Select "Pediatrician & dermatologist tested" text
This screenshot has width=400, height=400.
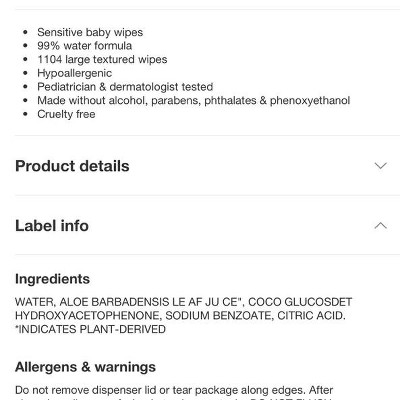click(x=125, y=87)
